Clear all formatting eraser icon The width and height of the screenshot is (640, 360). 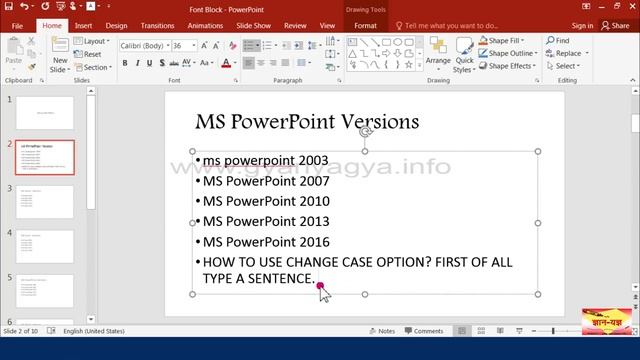click(233, 46)
